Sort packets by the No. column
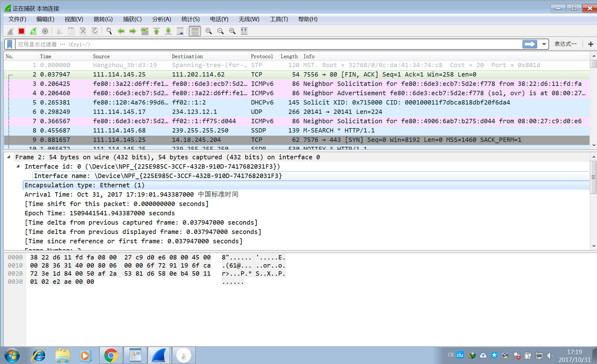 [x=21, y=56]
